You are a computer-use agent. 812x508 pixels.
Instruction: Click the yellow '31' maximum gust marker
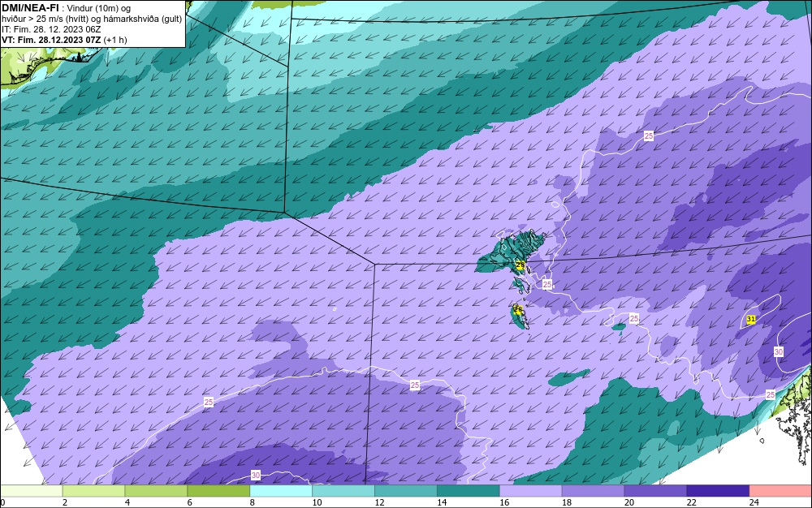pyautogui.click(x=751, y=319)
